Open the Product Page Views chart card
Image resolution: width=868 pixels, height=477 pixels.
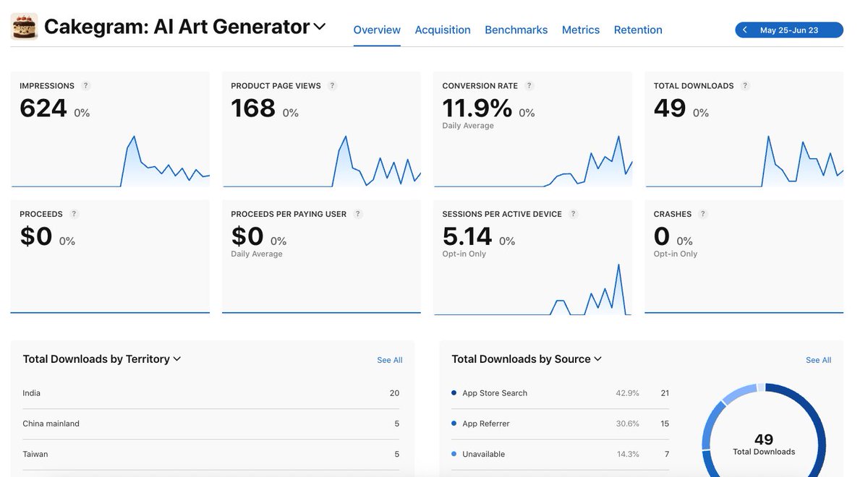point(321,129)
